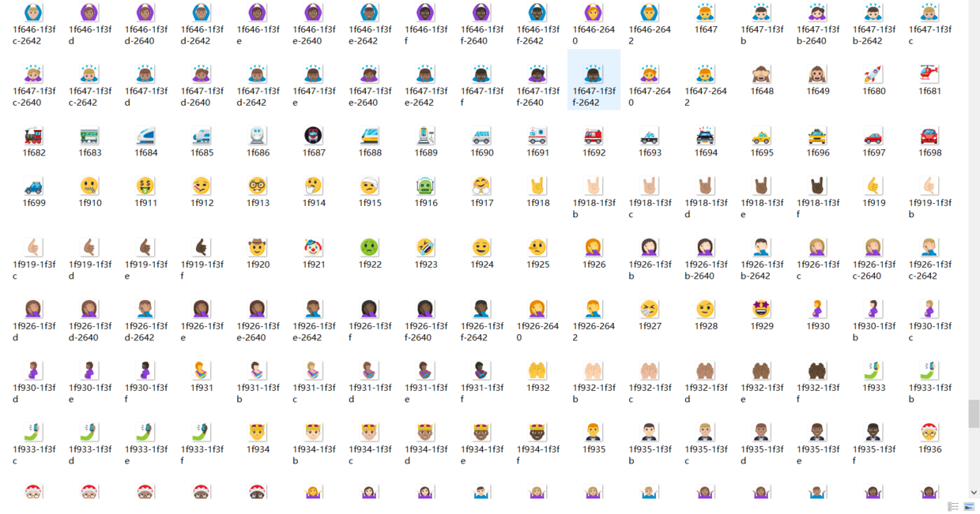
Task: Click the highlighted 1f647-1f3ff-2642 file
Action: (594, 80)
